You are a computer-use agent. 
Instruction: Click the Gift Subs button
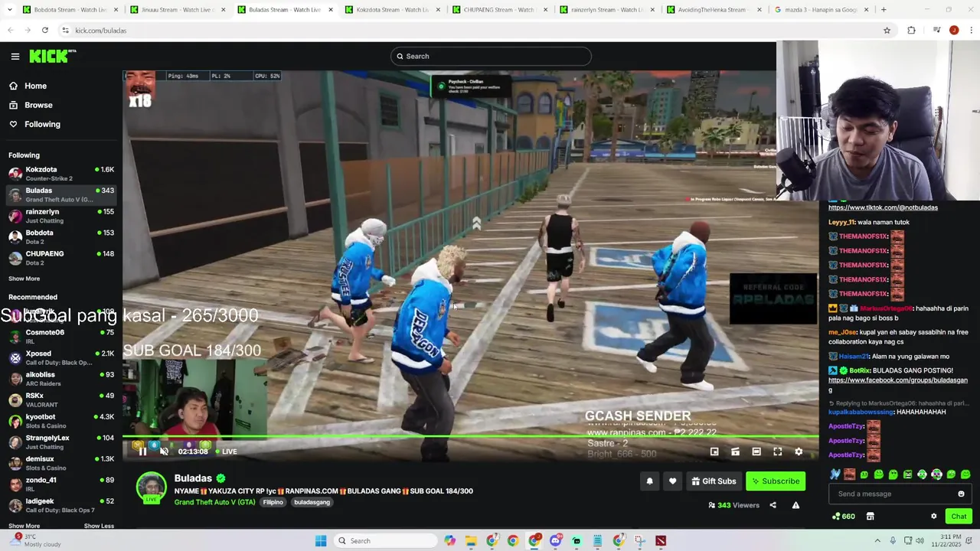pyautogui.click(x=714, y=481)
